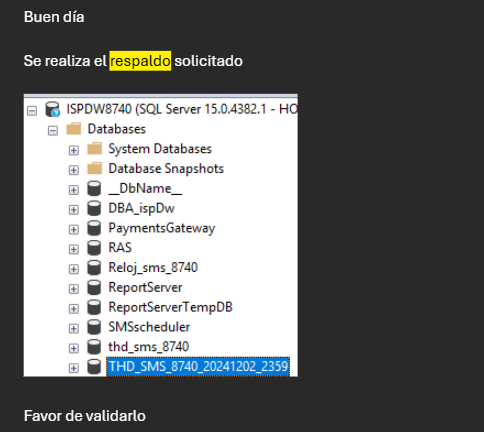Click the RAS database cylinder icon
484x432 pixels.
pos(94,248)
